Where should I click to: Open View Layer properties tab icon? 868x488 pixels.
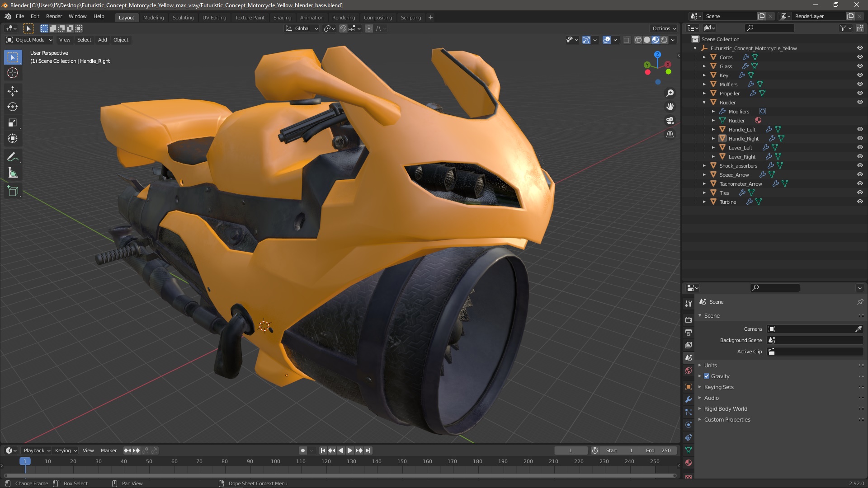point(689,345)
